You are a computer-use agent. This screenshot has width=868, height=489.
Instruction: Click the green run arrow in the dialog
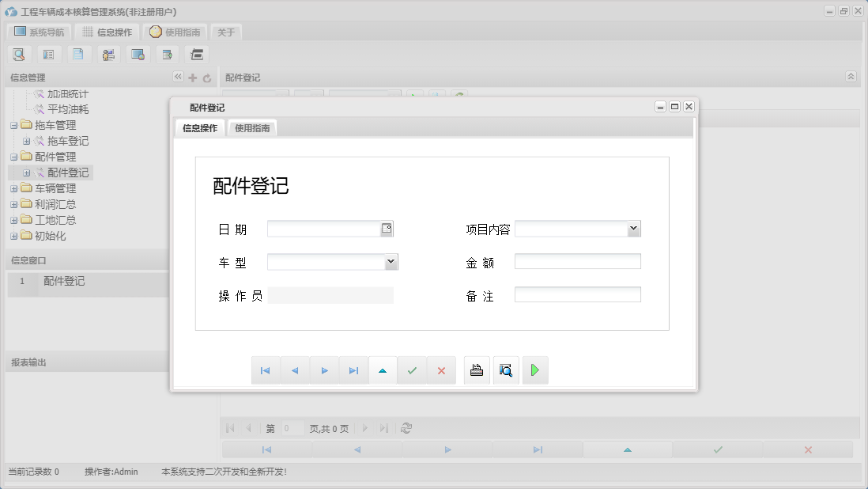[535, 370]
